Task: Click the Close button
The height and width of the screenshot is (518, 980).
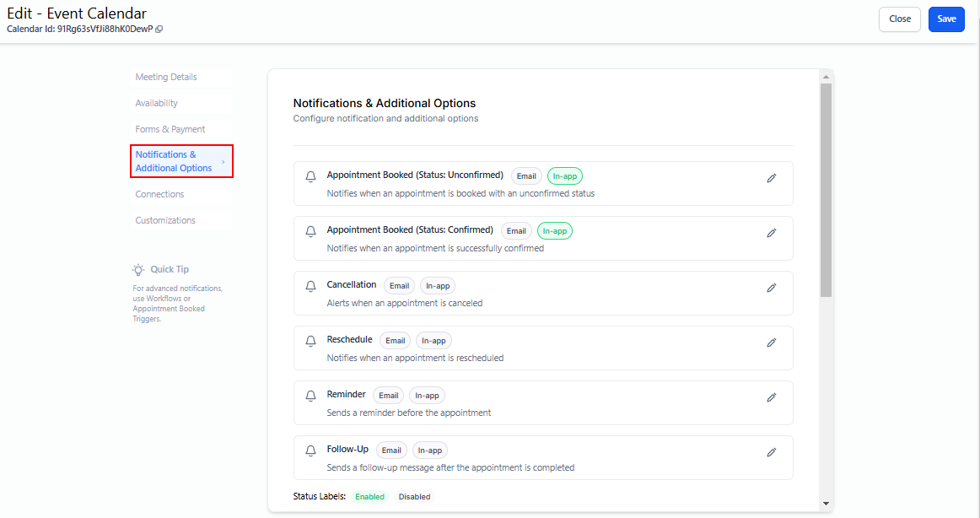Action: coord(899,19)
